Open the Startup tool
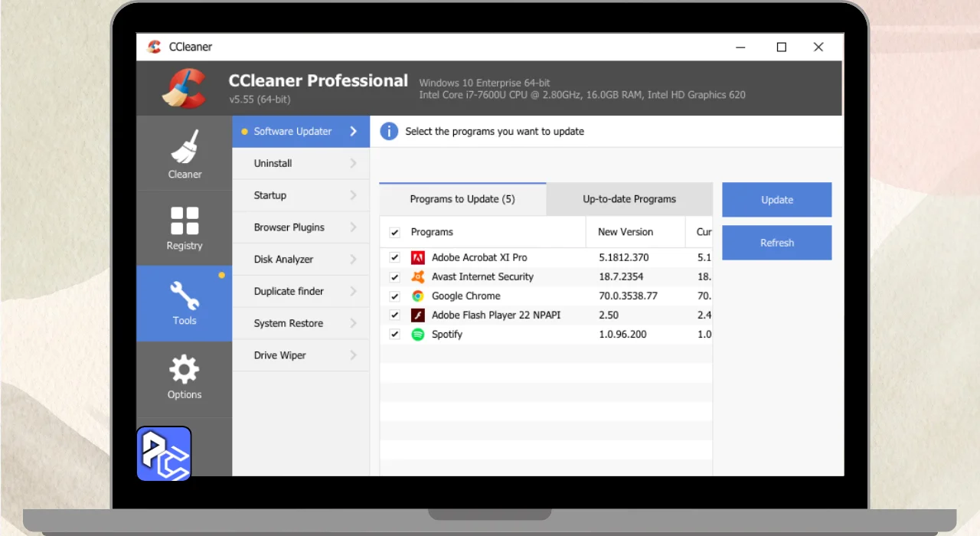Screen dimensions: 980x536 tap(301, 195)
